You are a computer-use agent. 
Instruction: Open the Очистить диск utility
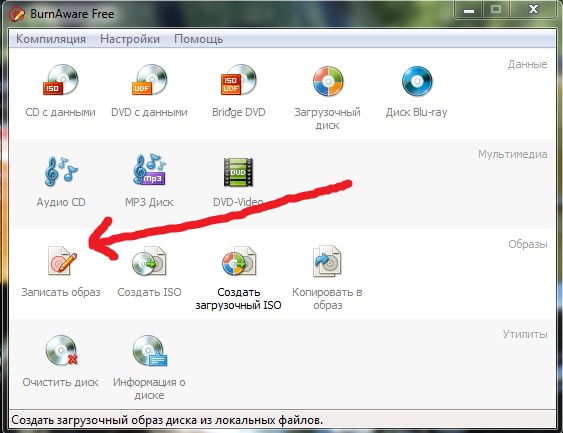(x=61, y=350)
